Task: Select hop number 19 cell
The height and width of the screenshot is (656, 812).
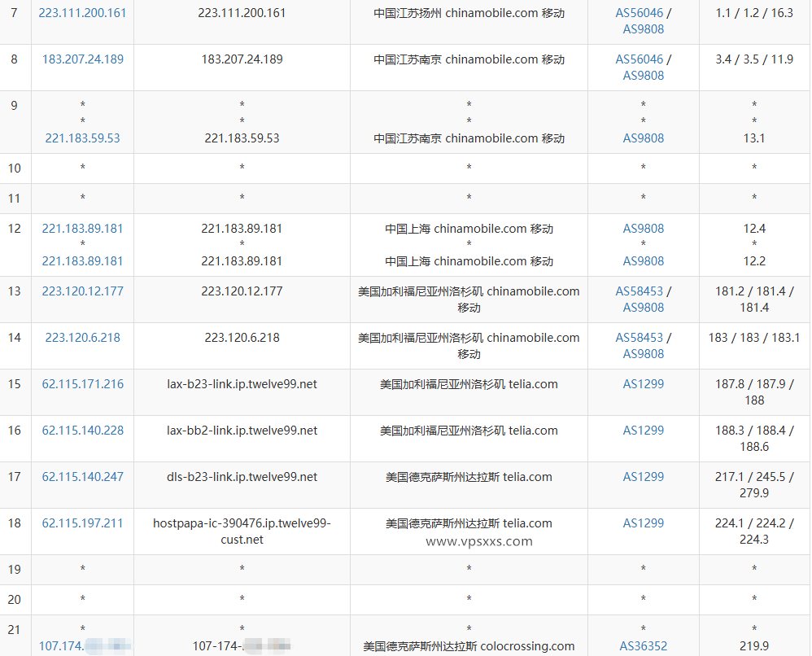Action: (x=15, y=570)
